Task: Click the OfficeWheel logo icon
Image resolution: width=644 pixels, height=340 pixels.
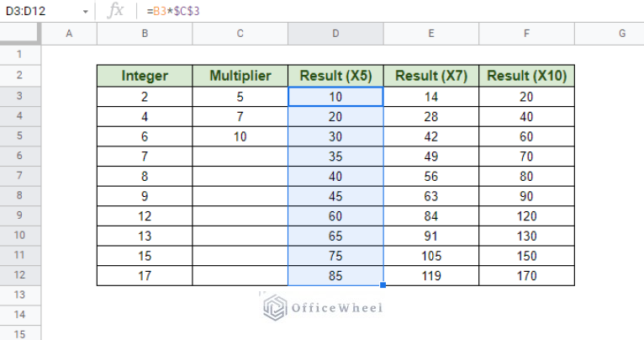Action: (274, 307)
